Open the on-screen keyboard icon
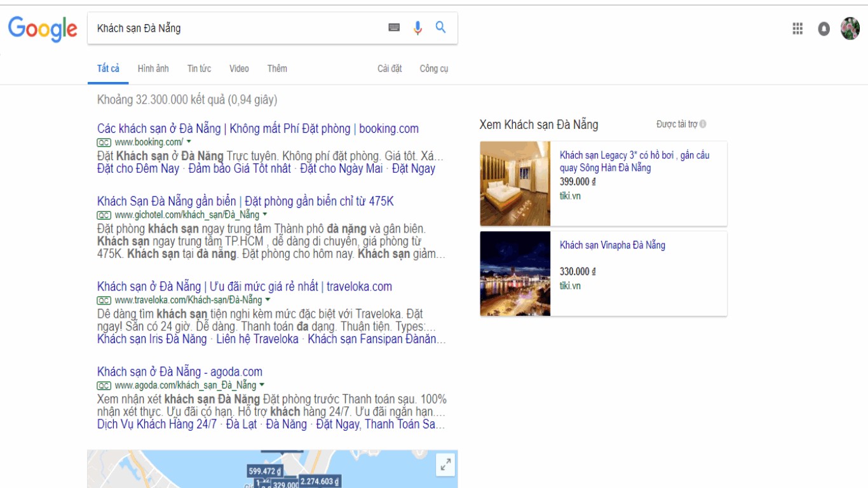The height and width of the screenshot is (488, 868). 394,27
